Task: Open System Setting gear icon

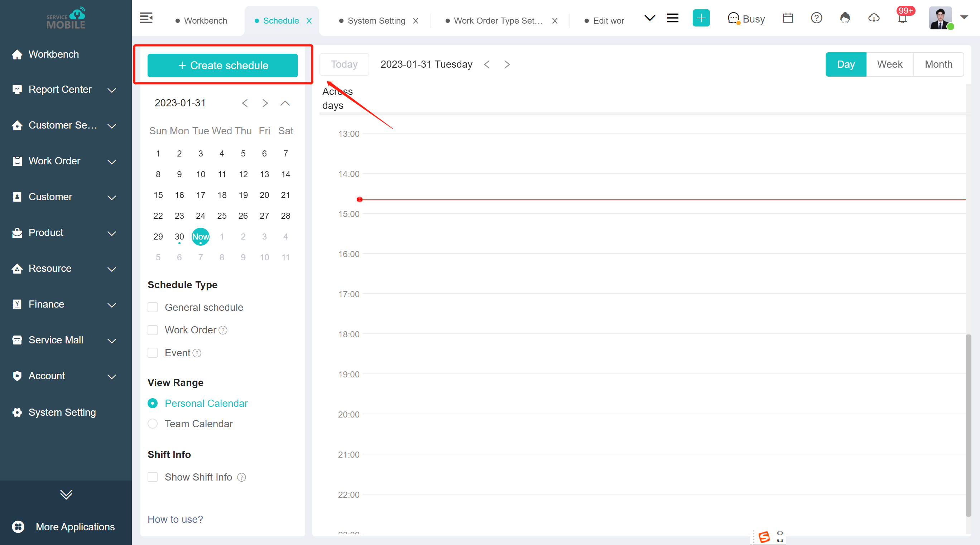Action: (x=17, y=412)
